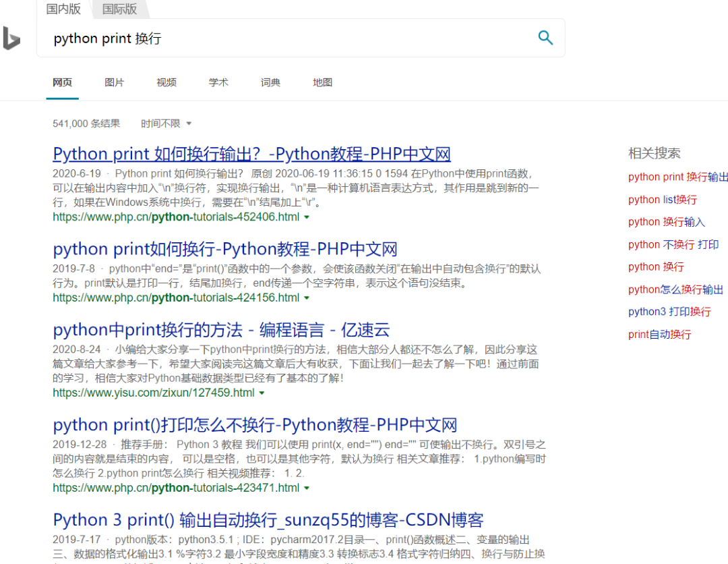Screen dimensions: 728x564
Task: Switch to 国内版 tab
Action: 63,9
